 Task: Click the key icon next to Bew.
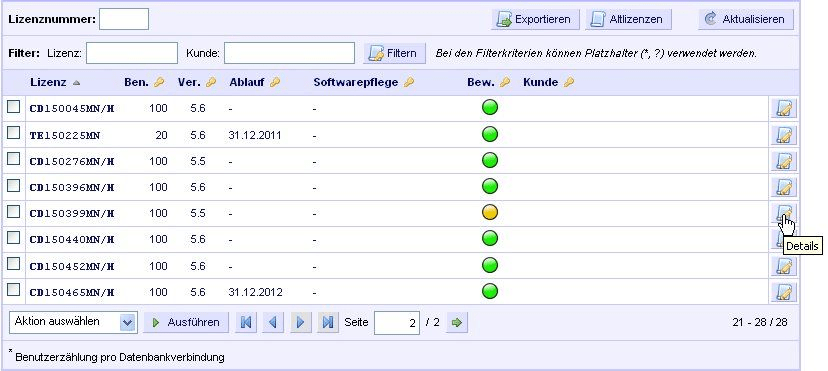pos(505,82)
